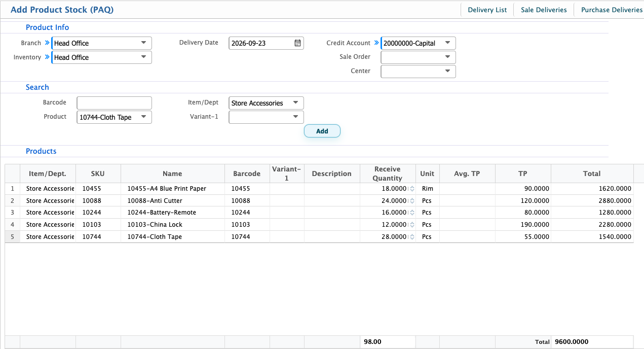644x349 pixels.
Task: Select the 10088-Anti Cutter name cell
Action: [173, 201]
